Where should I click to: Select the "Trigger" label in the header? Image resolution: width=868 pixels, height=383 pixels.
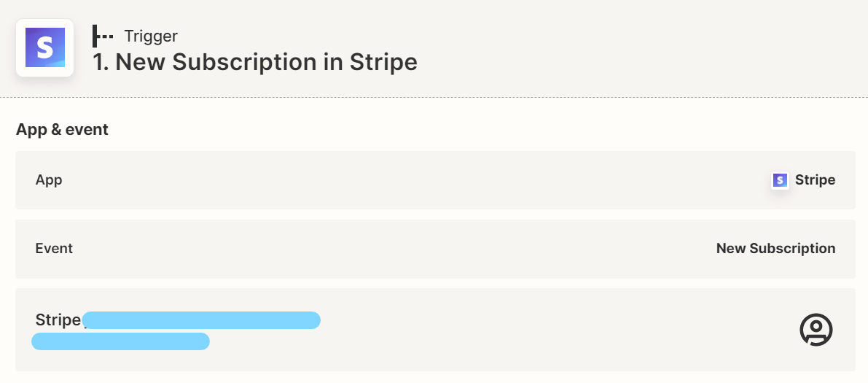151,36
